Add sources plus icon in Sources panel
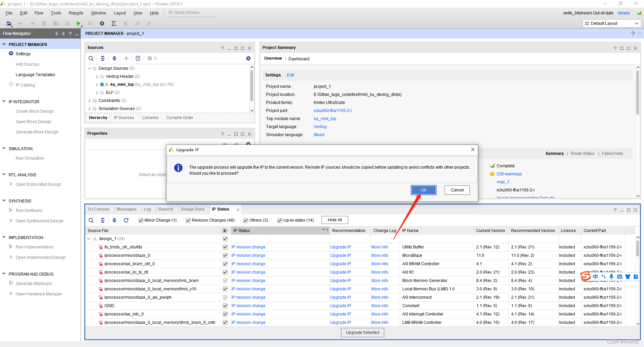 (126, 58)
